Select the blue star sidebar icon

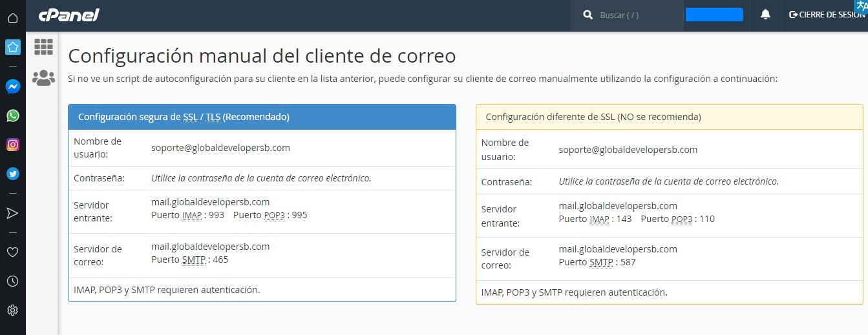tap(12, 47)
